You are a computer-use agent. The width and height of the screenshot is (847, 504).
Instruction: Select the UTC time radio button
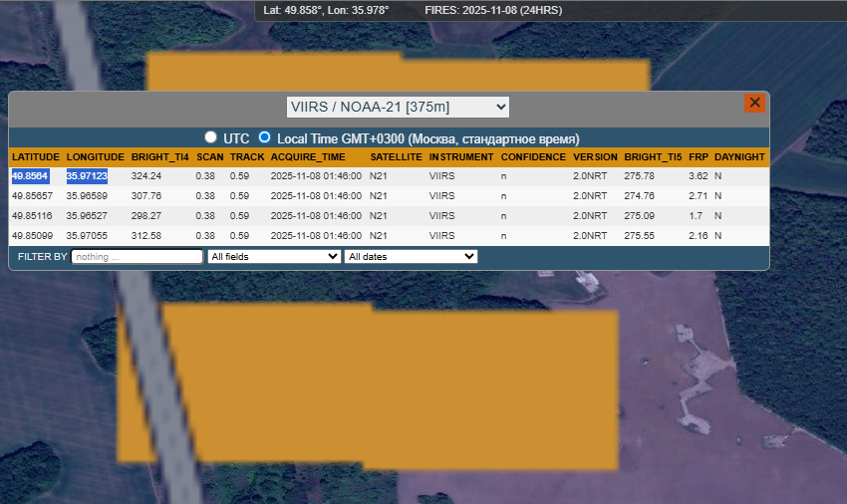click(210, 137)
